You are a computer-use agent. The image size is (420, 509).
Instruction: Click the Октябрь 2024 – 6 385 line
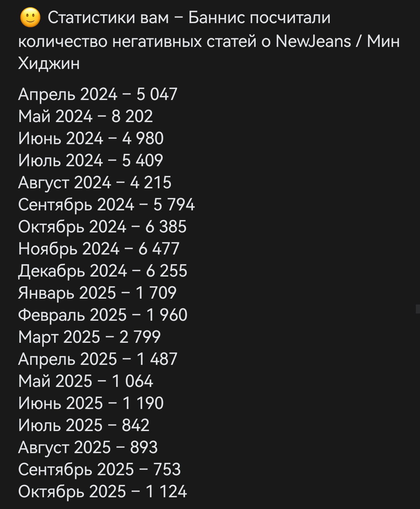102,227
